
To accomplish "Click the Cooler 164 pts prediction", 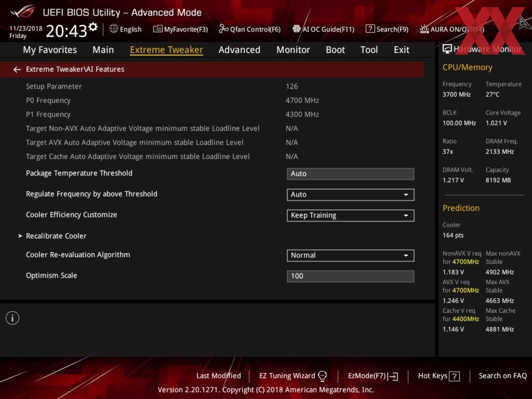I will (x=453, y=235).
